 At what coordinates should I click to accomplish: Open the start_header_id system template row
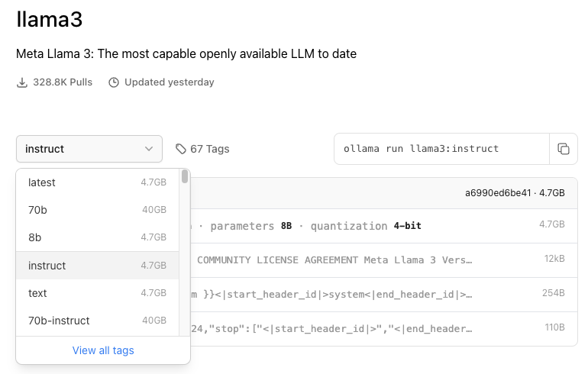click(x=384, y=295)
